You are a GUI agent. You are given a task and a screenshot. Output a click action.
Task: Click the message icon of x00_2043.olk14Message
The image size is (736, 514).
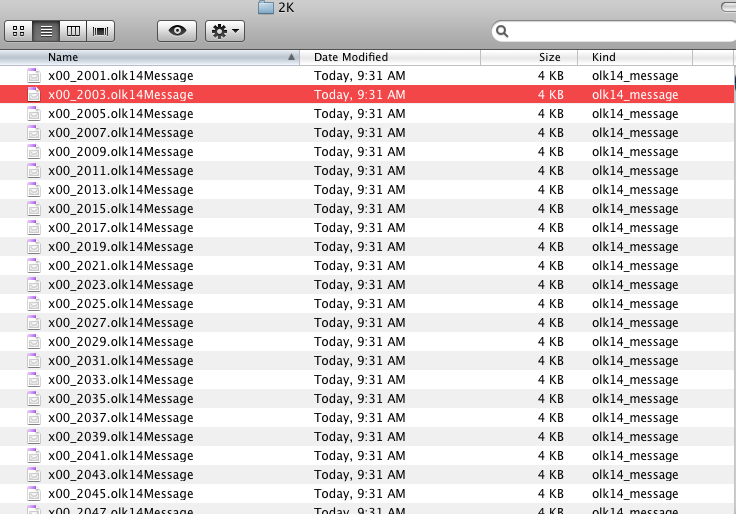(x=34, y=475)
